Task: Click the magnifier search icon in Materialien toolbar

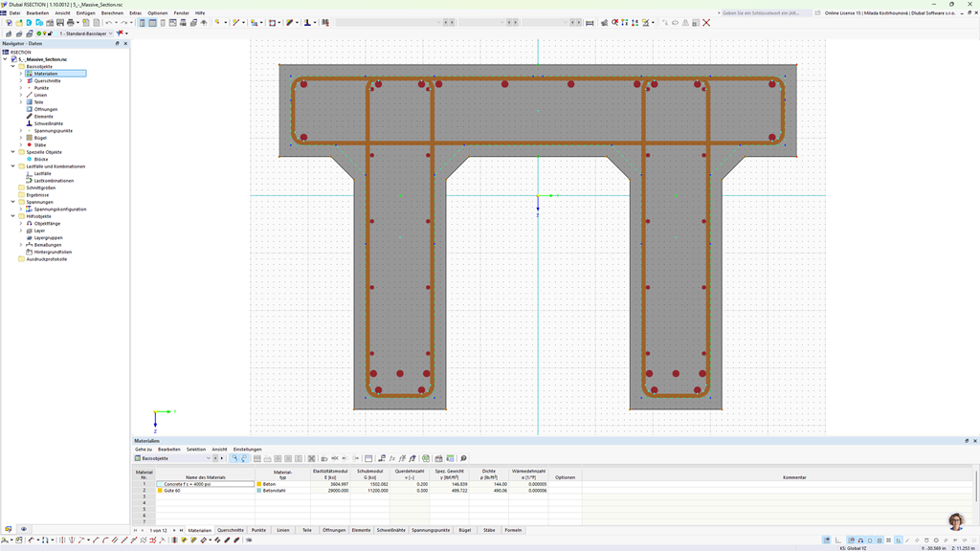Action: pos(464,458)
